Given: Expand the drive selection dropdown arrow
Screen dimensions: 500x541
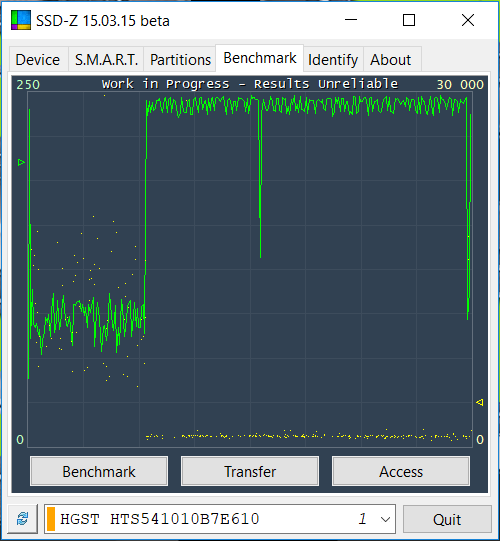Looking at the screenshot, I should (x=385, y=519).
